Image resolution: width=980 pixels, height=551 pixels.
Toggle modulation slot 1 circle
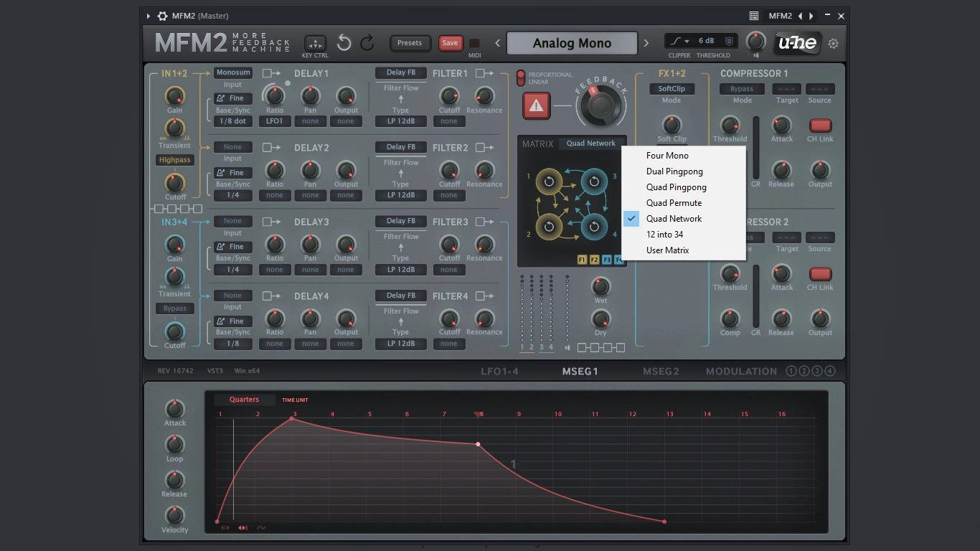(x=791, y=371)
